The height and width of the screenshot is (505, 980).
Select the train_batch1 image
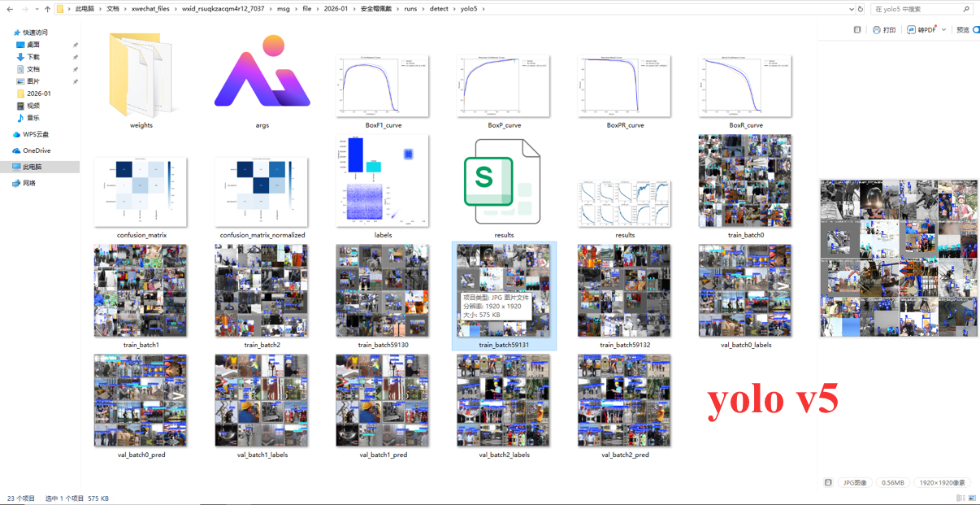(141, 290)
